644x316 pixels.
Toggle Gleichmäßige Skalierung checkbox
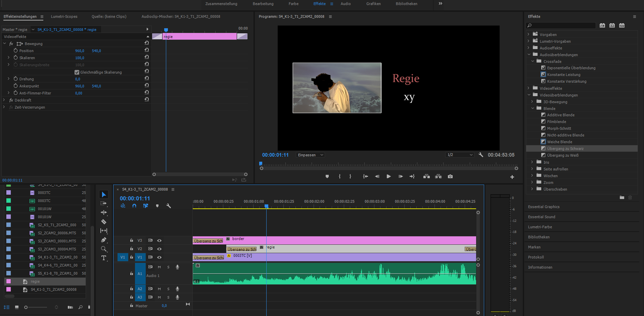point(77,72)
